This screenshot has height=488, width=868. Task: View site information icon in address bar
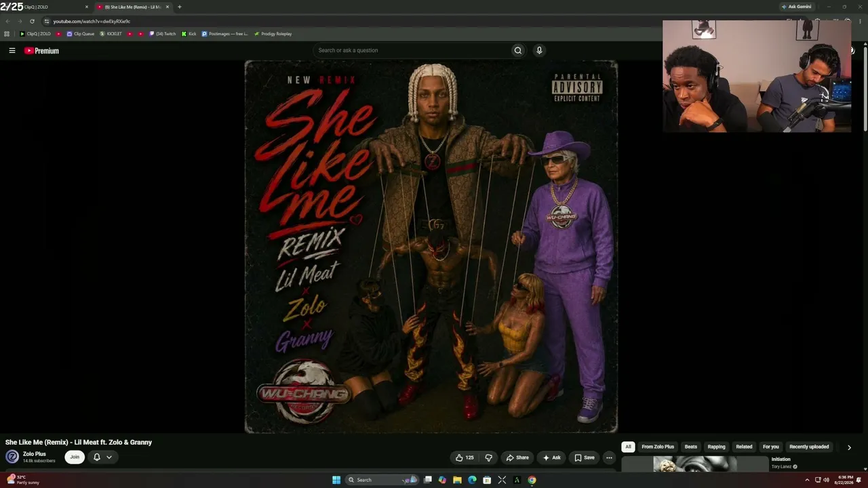point(47,21)
